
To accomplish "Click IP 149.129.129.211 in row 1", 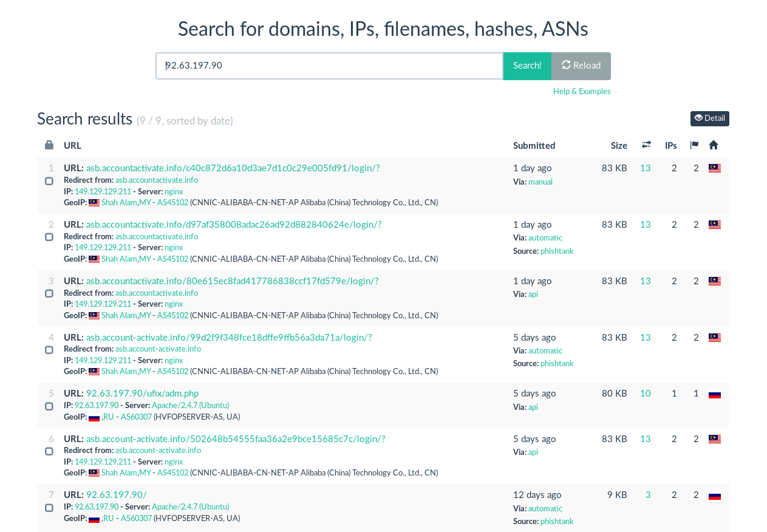I will point(103,192).
